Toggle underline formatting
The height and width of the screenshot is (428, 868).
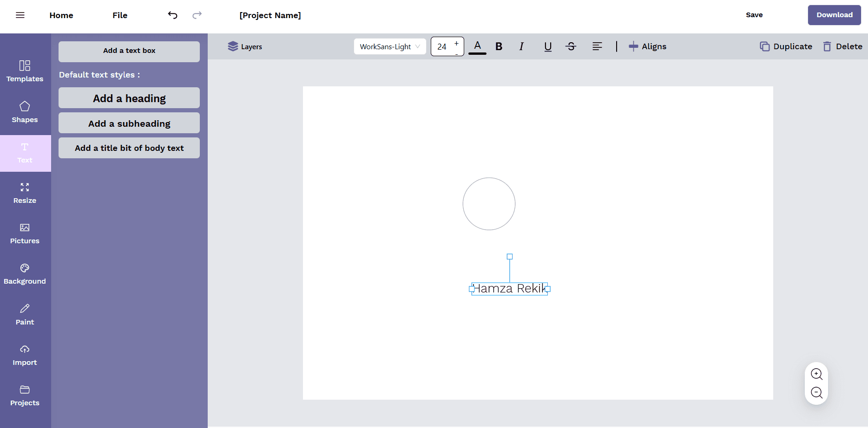pyautogui.click(x=548, y=46)
